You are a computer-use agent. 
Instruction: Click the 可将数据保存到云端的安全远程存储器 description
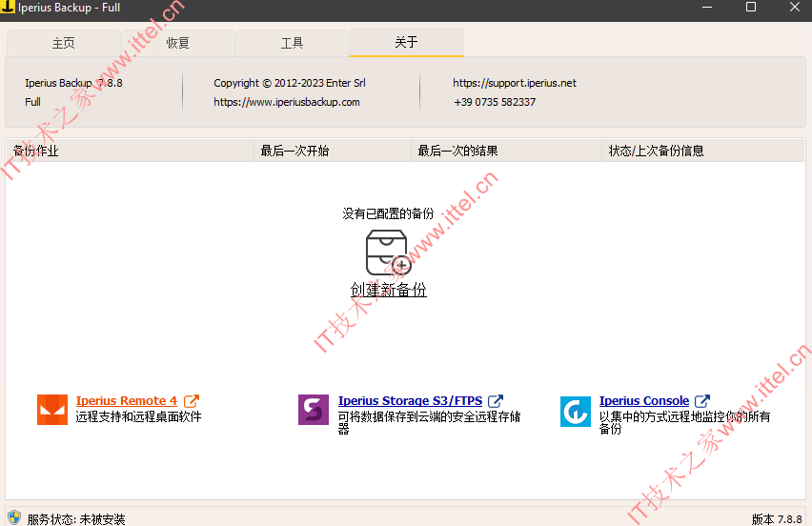429,422
